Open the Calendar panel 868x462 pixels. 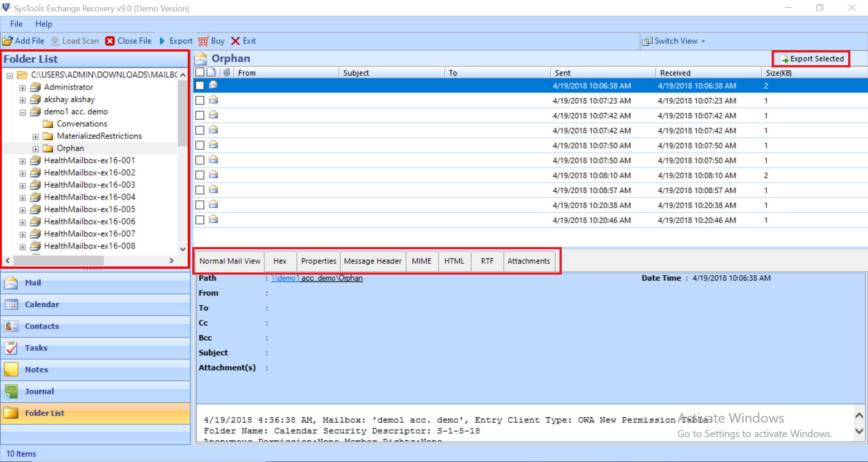click(42, 304)
